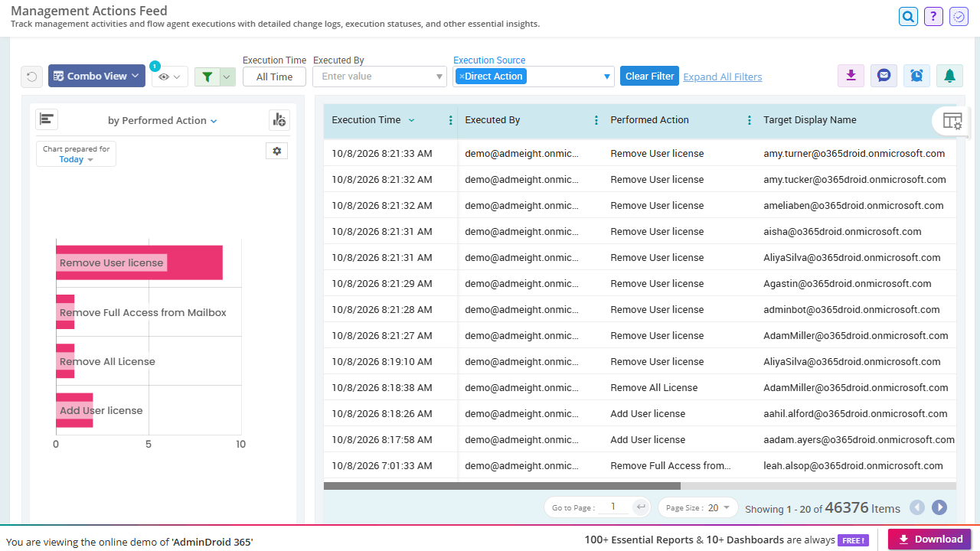The image size is (980, 551).
Task: Toggle the green filter funnel button
Action: coord(207,77)
